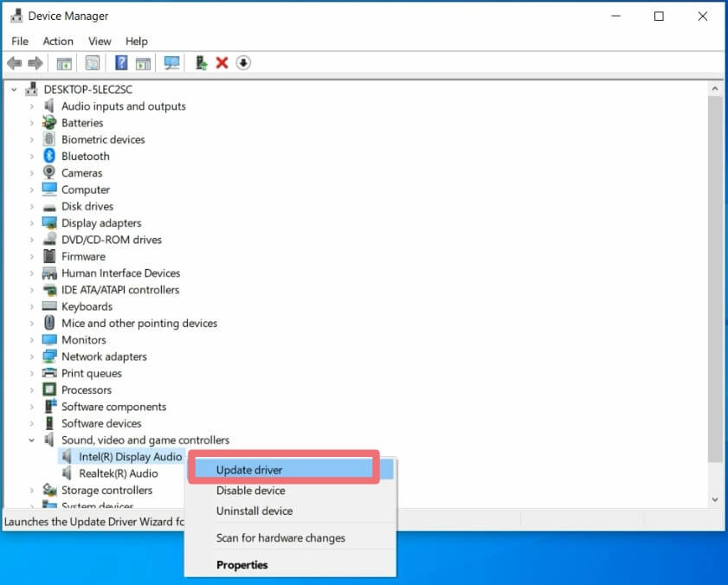The image size is (728, 585).
Task: Choose Uninstall device in context menu
Action: tap(291, 511)
